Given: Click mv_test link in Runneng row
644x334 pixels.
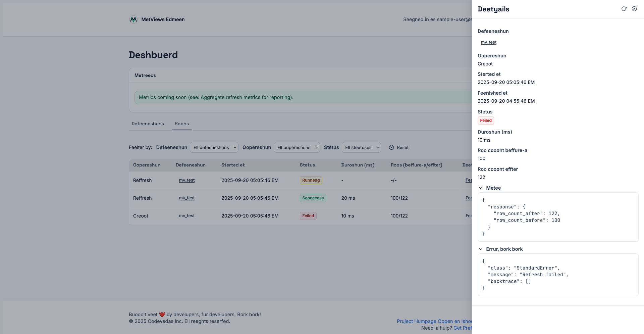Looking at the screenshot, I should tap(187, 180).
